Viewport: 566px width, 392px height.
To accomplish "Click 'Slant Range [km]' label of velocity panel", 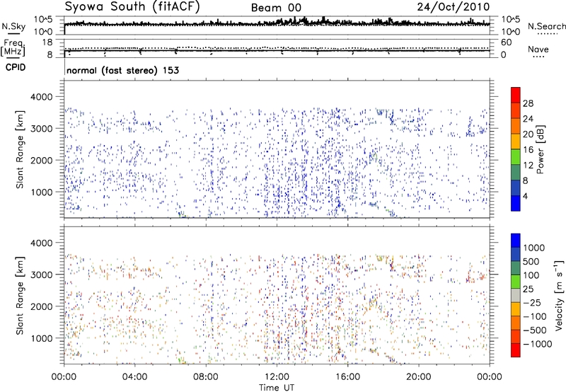I will click(20, 295).
